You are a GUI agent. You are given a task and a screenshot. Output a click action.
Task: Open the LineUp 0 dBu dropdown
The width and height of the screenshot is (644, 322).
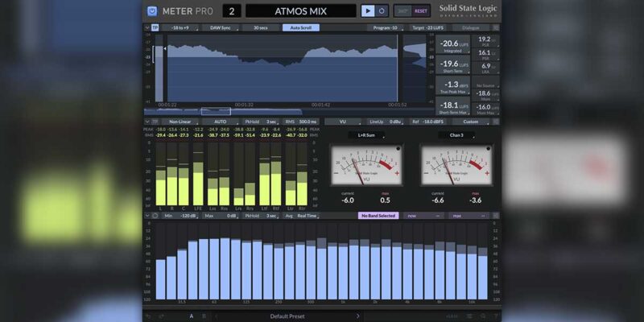click(x=385, y=122)
